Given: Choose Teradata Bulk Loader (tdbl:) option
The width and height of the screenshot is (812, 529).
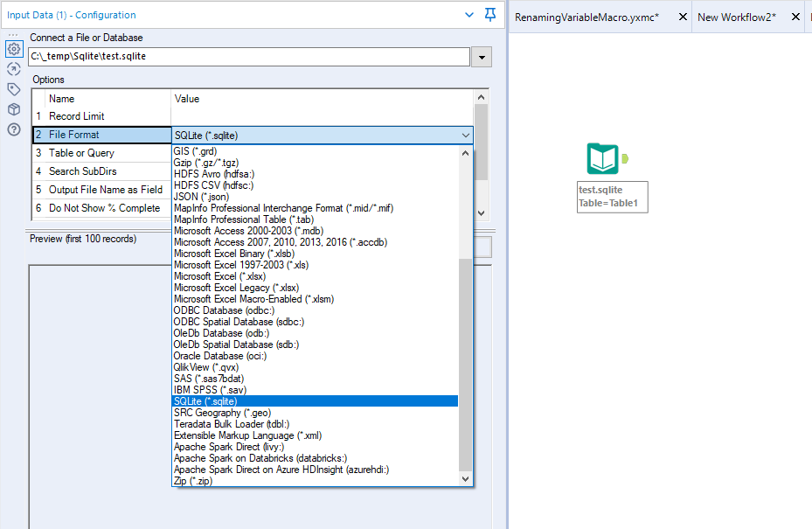Looking at the screenshot, I should 315,424.
